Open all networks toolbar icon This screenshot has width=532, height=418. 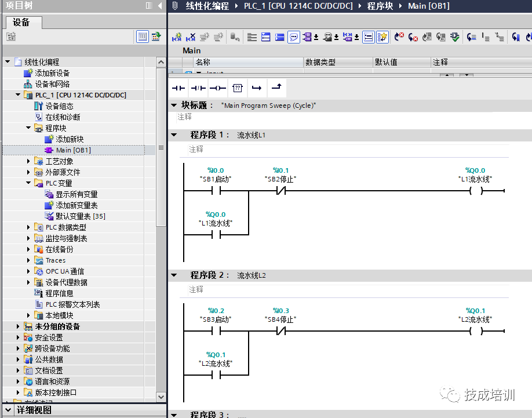click(x=265, y=37)
